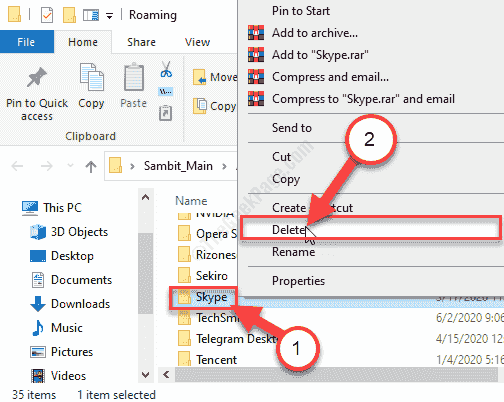Image resolution: width=504 pixels, height=402 pixels.
Task: Click Sambit_Main in the address path
Action: [x=178, y=166]
